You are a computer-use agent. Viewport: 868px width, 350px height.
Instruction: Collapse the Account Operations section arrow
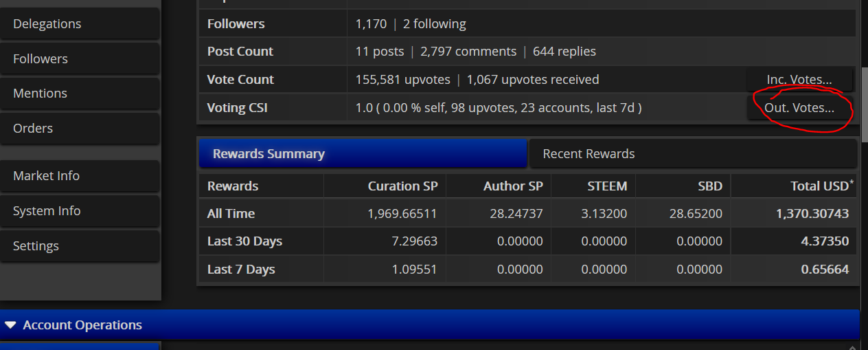coord(10,325)
